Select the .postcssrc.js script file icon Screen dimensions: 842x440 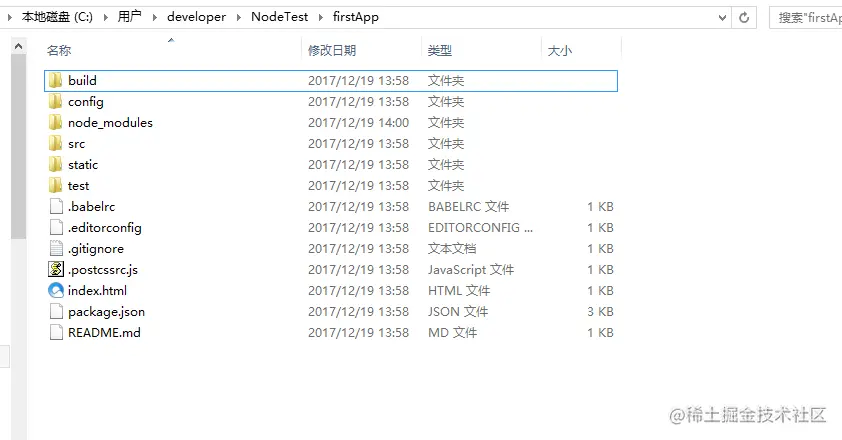(56, 269)
